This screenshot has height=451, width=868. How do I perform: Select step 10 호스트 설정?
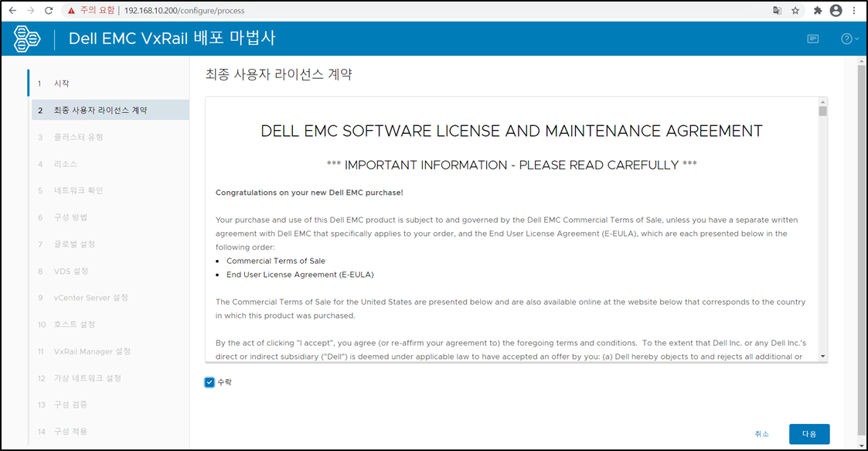[x=110, y=324]
